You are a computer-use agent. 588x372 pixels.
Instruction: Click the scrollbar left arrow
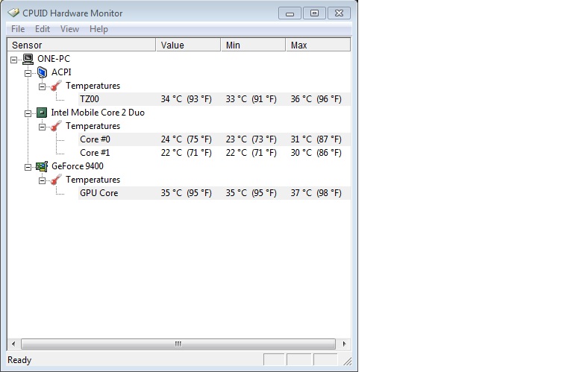13,344
